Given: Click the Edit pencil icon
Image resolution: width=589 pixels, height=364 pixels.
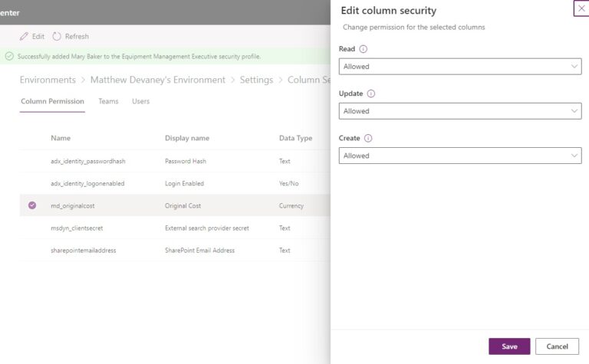Looking at the screenshot, I should point(24,37).
